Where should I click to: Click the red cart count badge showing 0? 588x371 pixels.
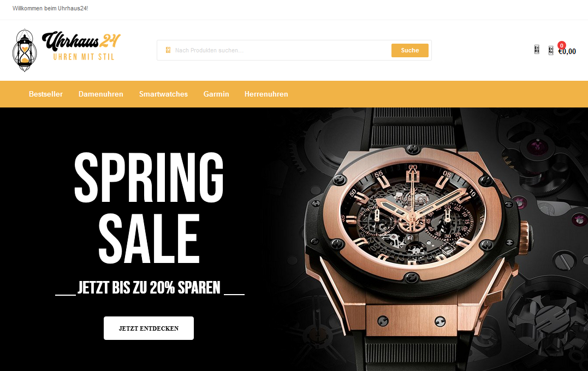(561, 45)
